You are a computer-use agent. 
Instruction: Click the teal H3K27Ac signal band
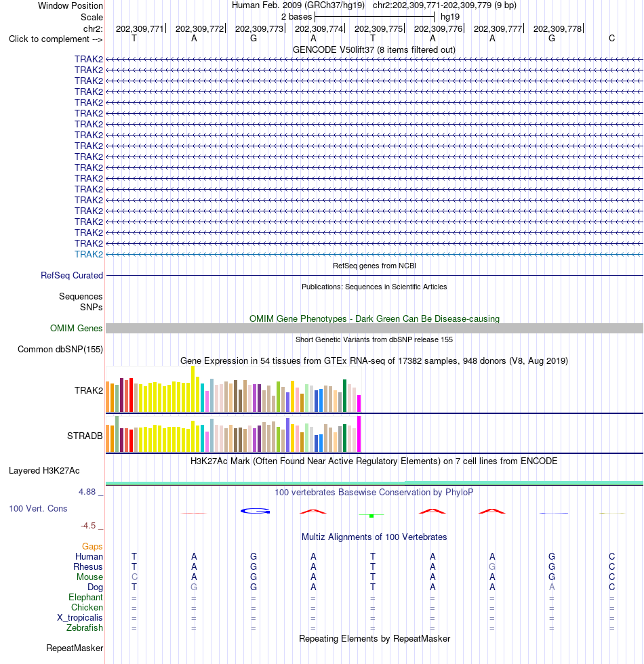point(374,483)
